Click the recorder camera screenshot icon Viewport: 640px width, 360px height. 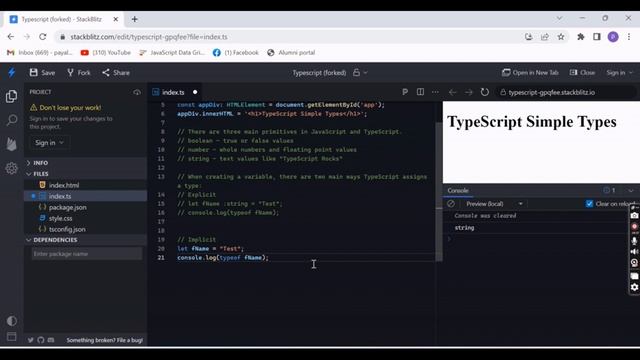(634, 216)
